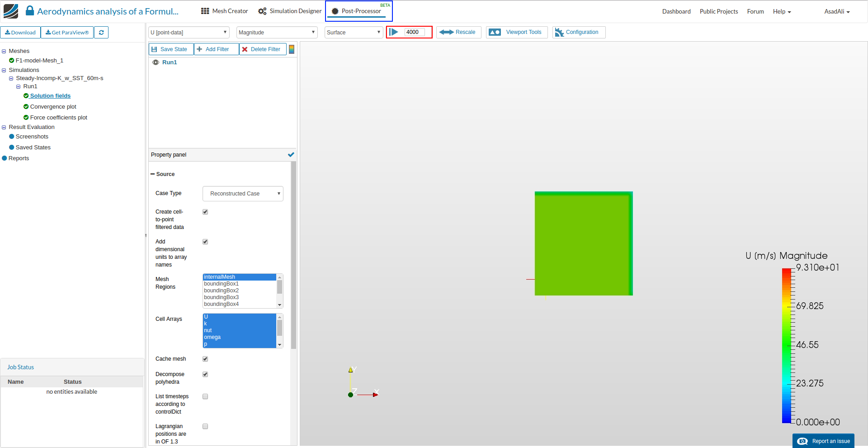The image size is (868, 448).
Task: Click the Force coefficients green check icon
Action: coord(26,118)
